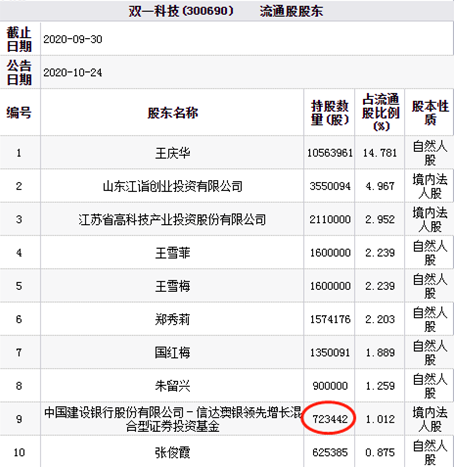The height and width of the screenshot is (467, 454).
Task: Select the 截止日期 value 2020-09-30
Action: (x=73, y=39)
